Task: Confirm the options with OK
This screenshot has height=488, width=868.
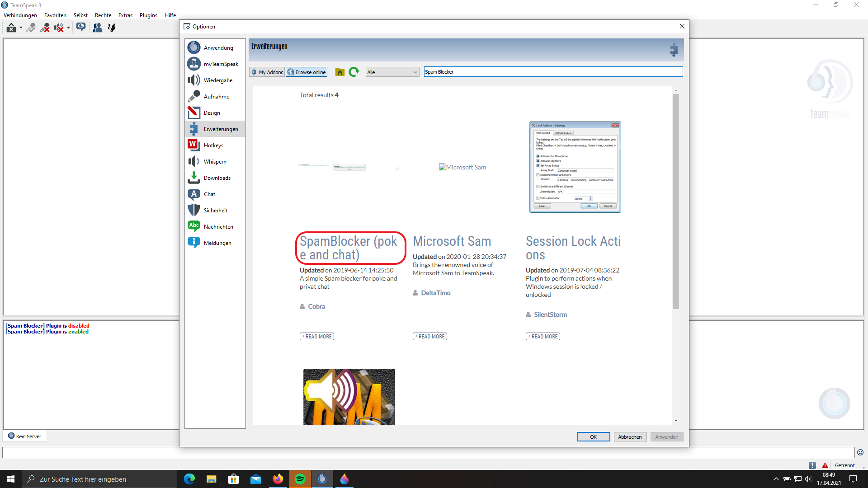Action: point(594,437)
